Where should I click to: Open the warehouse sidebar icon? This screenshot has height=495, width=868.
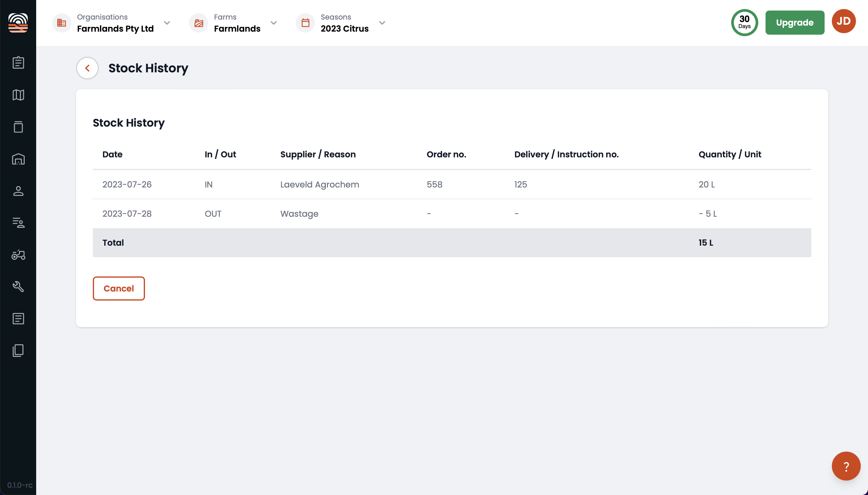click(18, 159)
